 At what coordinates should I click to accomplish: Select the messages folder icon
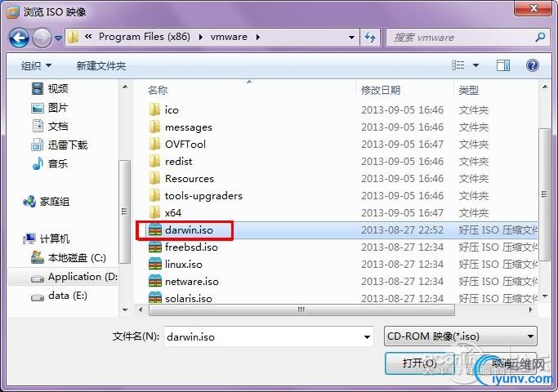154,127
